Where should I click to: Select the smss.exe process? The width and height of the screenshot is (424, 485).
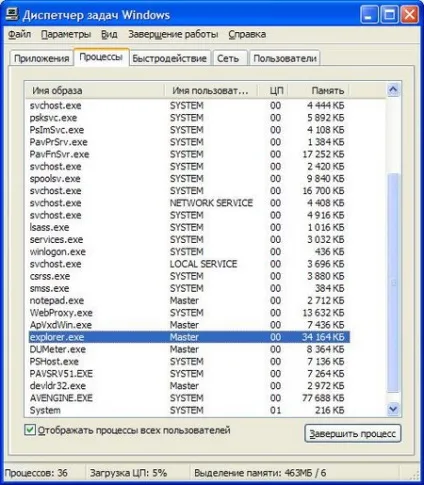coord(189,288)
